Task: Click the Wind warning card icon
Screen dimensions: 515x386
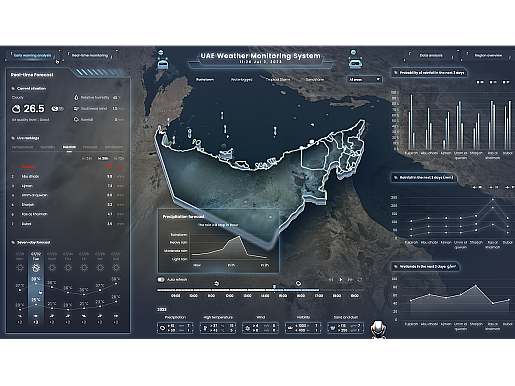Action: 248,328
